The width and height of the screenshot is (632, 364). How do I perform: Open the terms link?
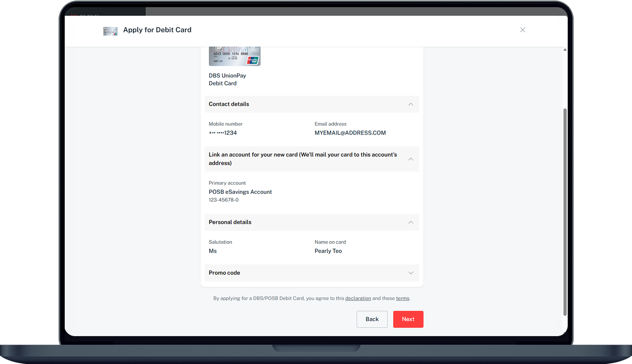402,298
